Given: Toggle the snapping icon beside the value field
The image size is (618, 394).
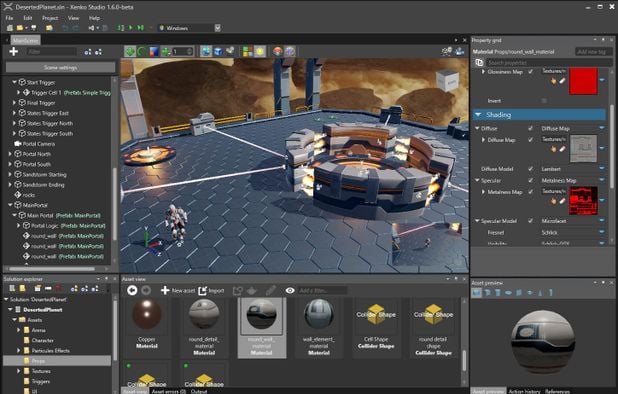Looking at the screenshot, I should [x=166, y=51].
